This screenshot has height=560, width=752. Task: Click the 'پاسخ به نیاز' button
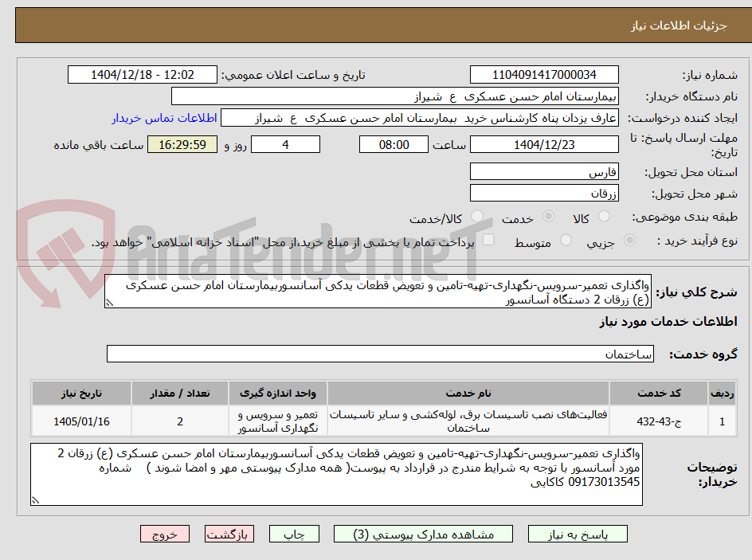(578, 534)
